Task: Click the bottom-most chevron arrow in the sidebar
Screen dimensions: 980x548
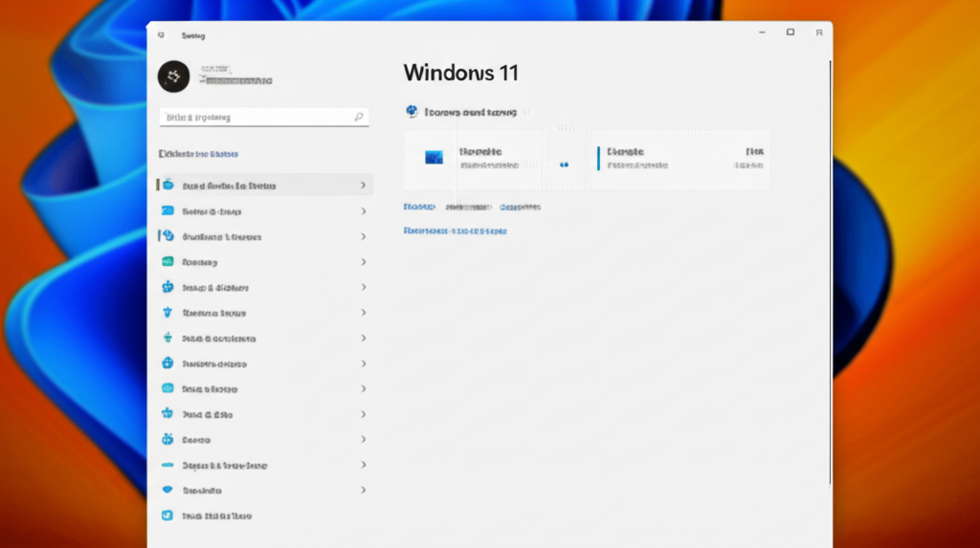Action: click(363, 490)
